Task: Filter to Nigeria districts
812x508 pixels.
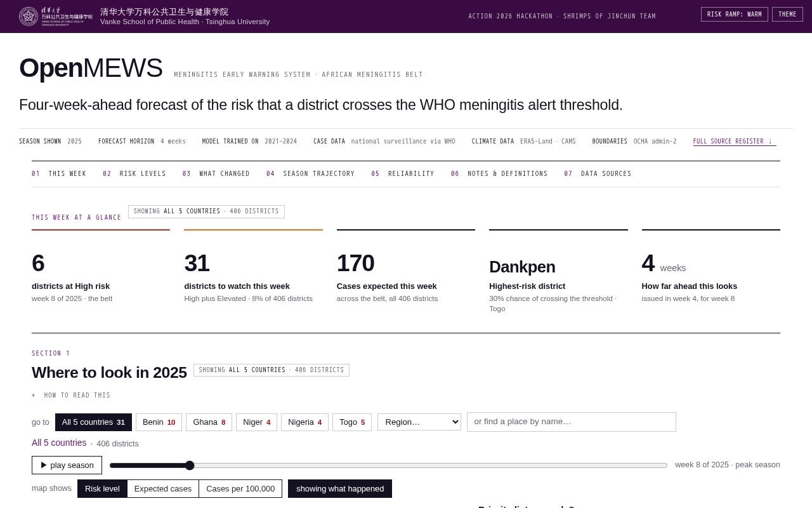Action: pyautogui.click(x=304, y=422)
